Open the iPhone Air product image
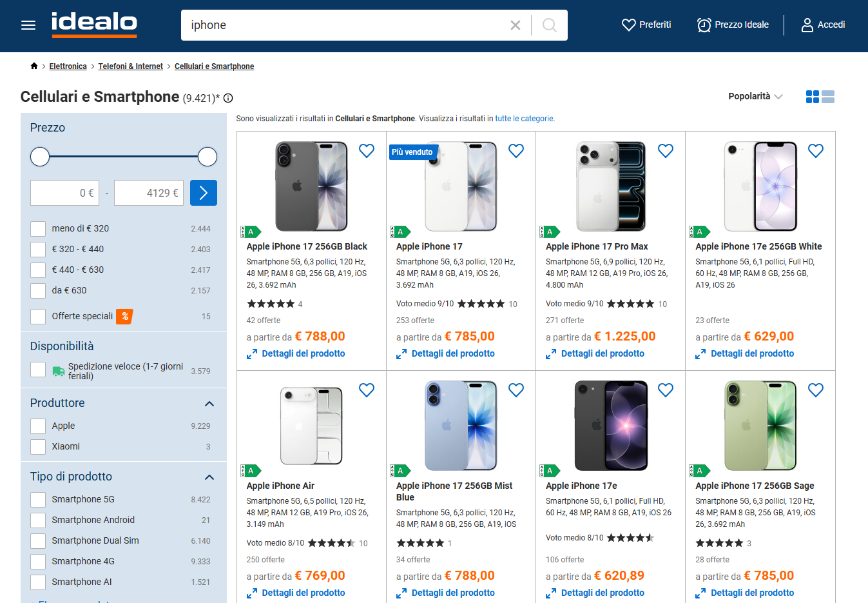868x603 pixels. (311, 426)
